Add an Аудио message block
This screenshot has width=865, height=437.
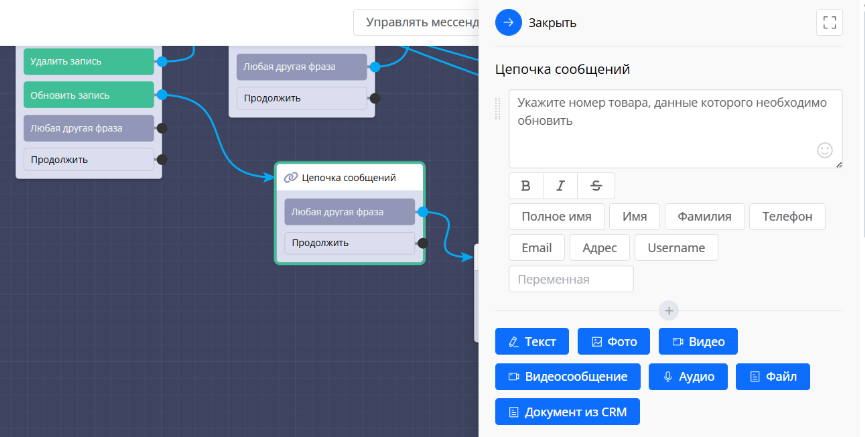point(688,376)
